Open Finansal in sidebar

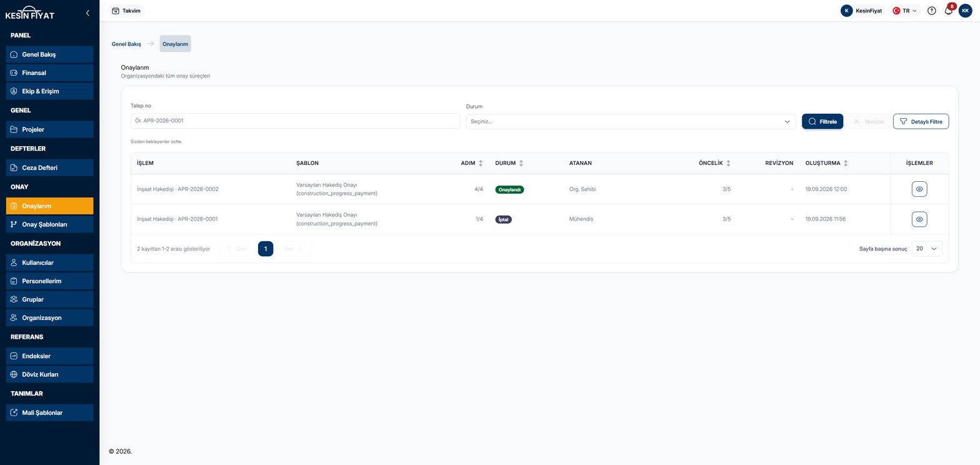[49, 72]
